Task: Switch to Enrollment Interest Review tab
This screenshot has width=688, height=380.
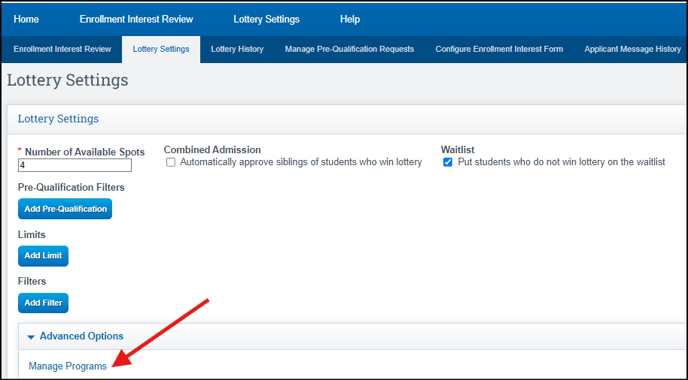Action: [x=62, y=49]
